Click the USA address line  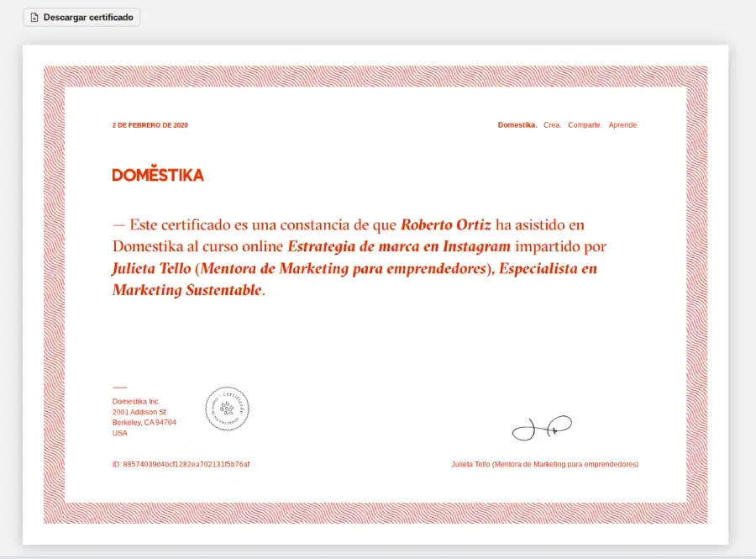pyautogui.click(x=120, y=433)
